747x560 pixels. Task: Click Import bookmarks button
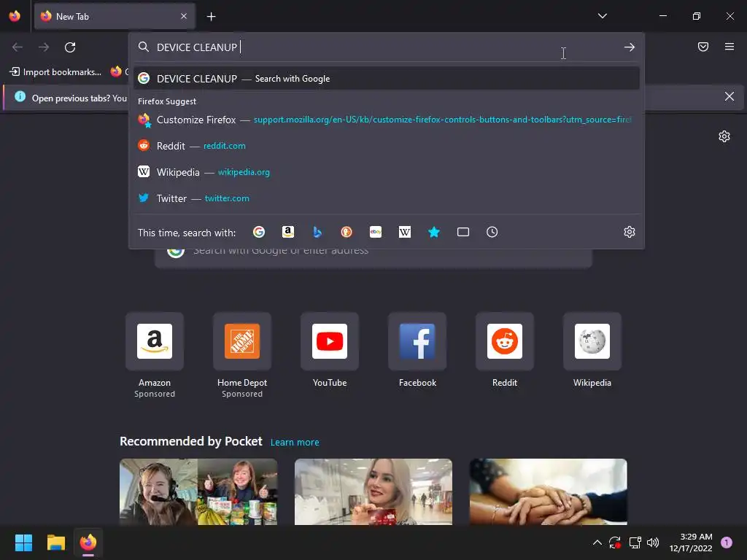coord(55,72)
